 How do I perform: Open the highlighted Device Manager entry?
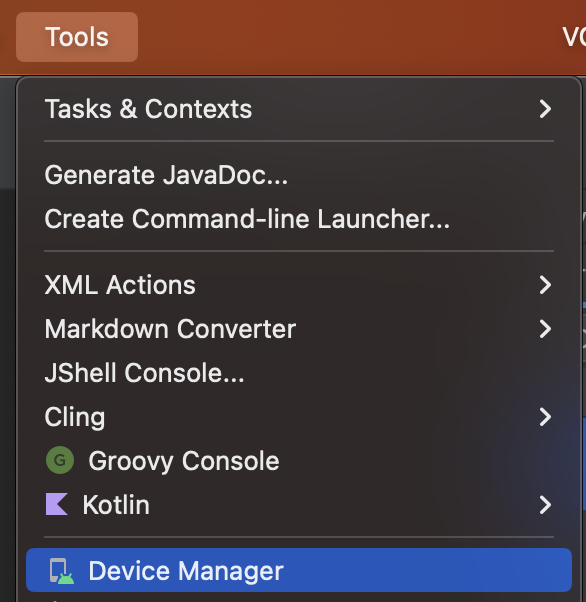click(x=299, y=570)
